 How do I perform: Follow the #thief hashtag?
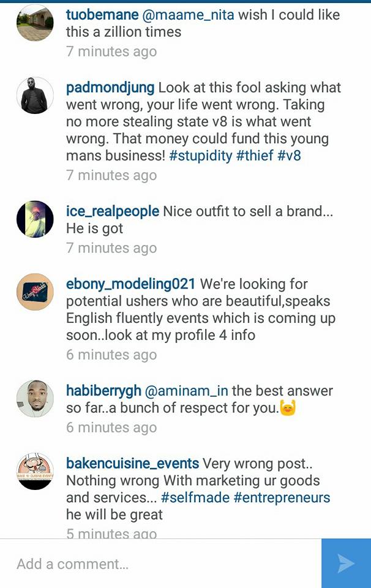coord(255,156)
